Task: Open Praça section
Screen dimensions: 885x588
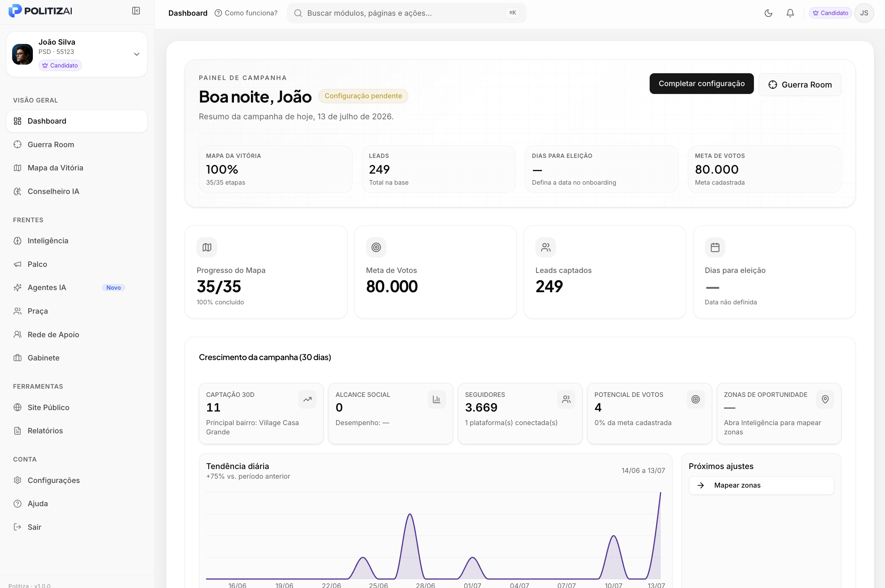Action: 77,311
